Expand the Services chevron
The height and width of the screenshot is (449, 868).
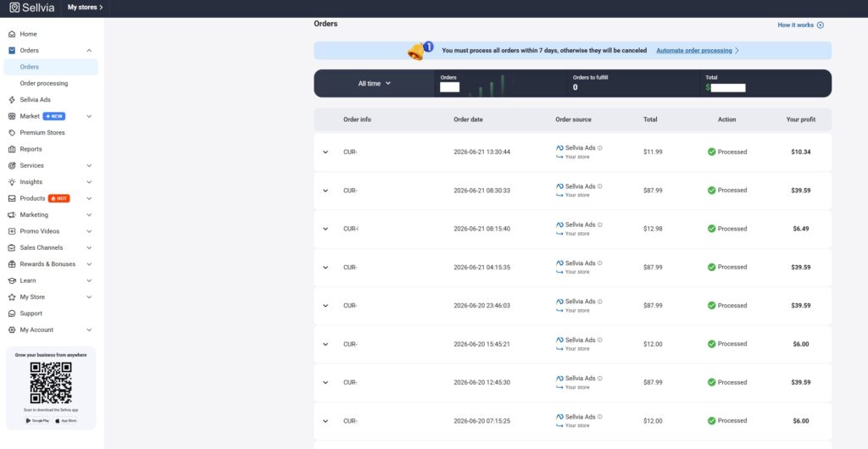(89, 165)
